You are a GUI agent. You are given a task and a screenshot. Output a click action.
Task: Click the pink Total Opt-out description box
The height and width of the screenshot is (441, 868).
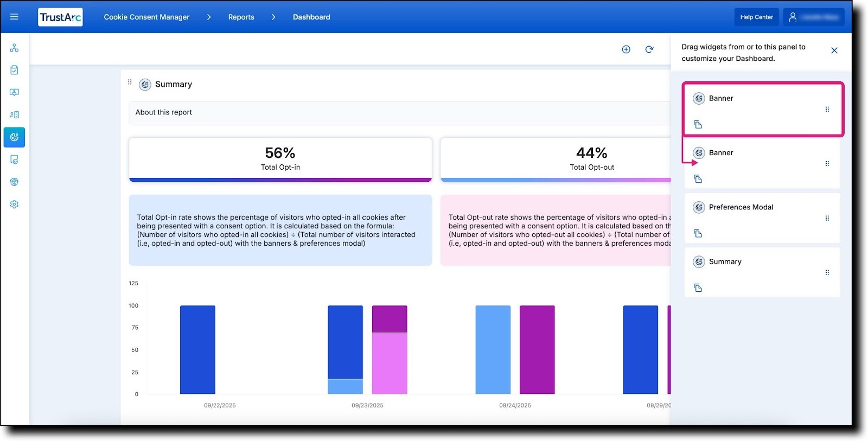click(556, 231)
